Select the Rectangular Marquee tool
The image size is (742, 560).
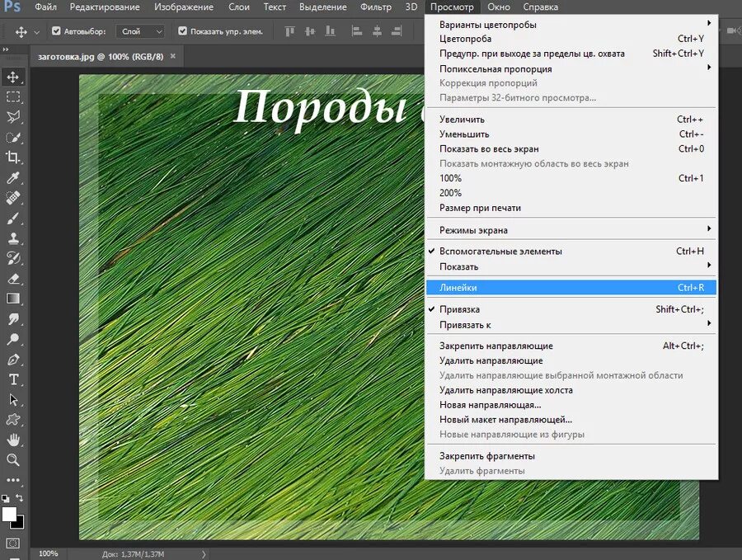[x=12, y=96]
